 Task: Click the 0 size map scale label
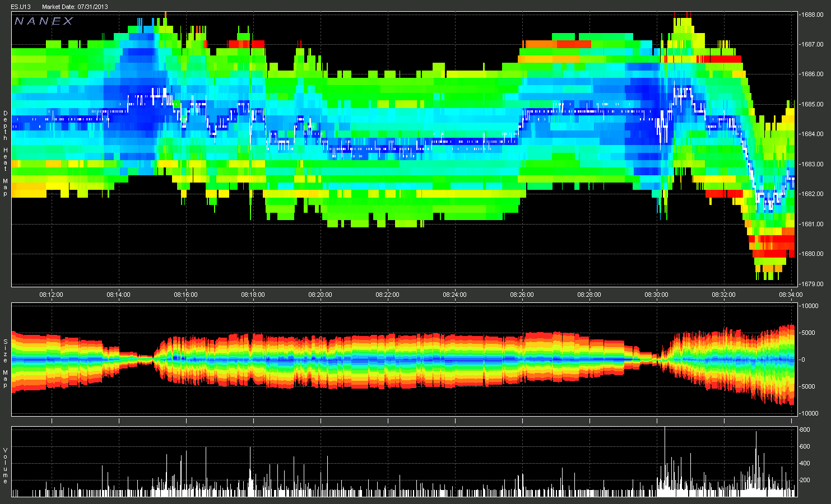coord(804,360)
